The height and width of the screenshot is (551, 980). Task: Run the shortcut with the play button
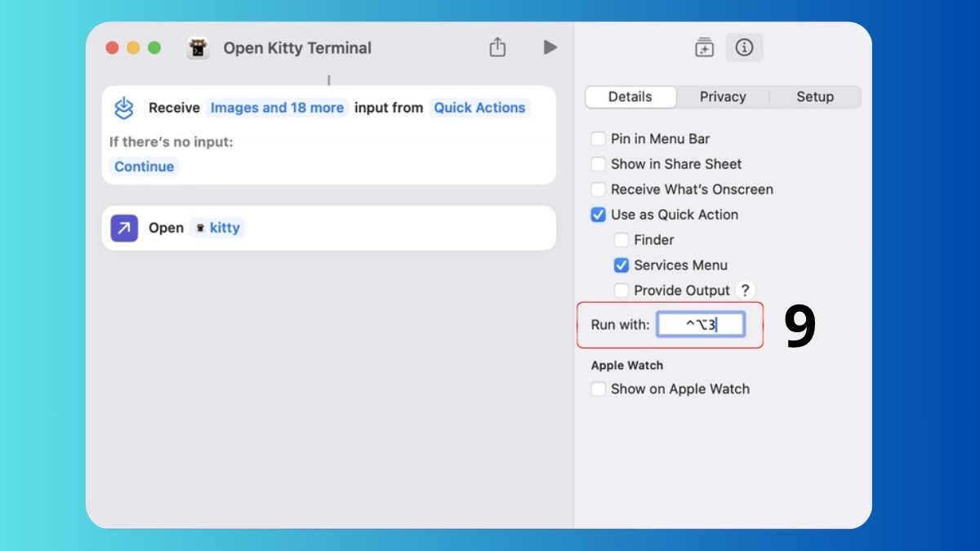coord(550,47)
